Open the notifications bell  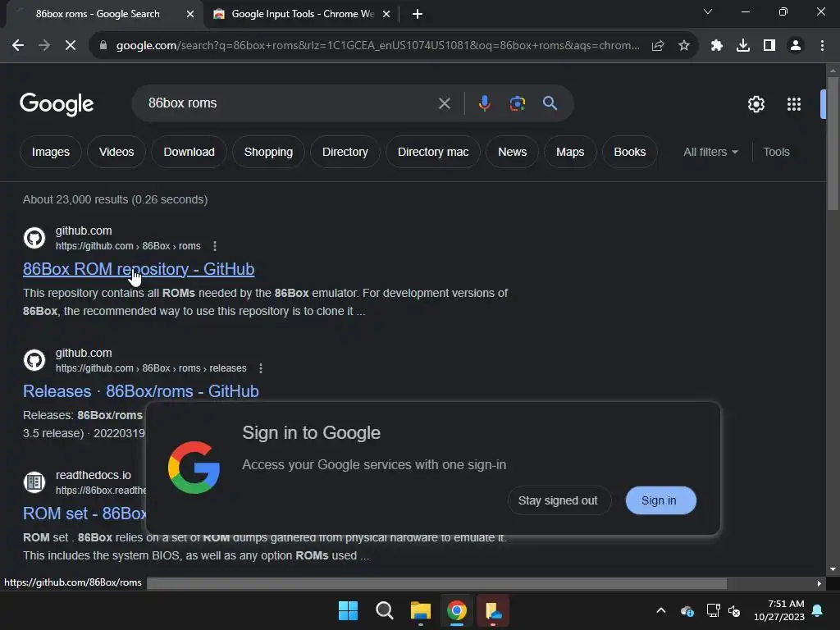(818, 610)
